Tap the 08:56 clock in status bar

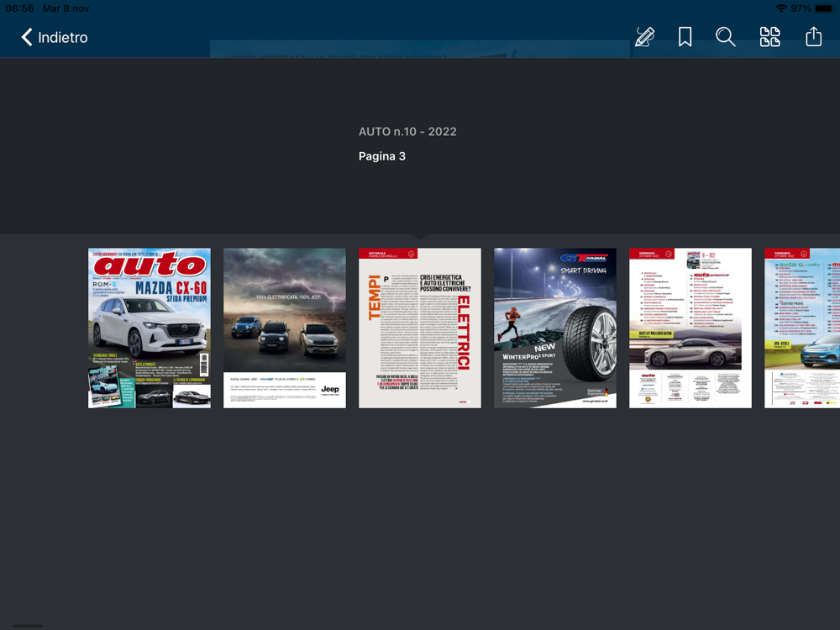[19, 8]
